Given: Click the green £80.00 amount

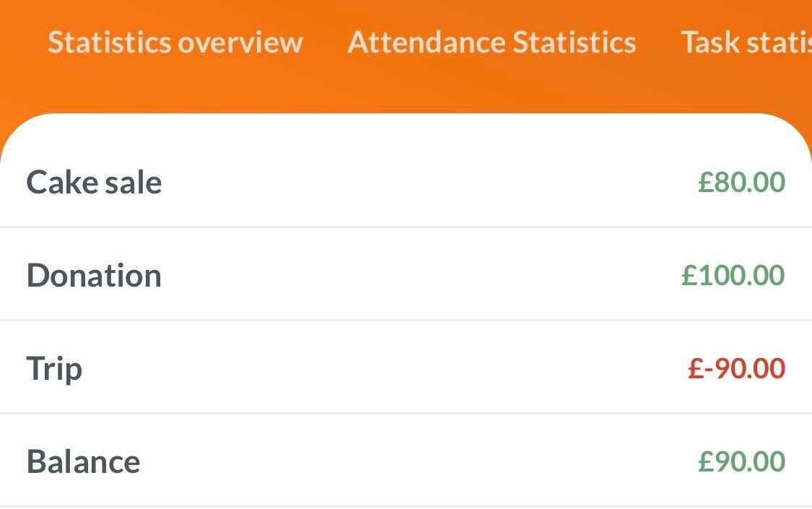Looking at the screenshot, I should point(741,182).
